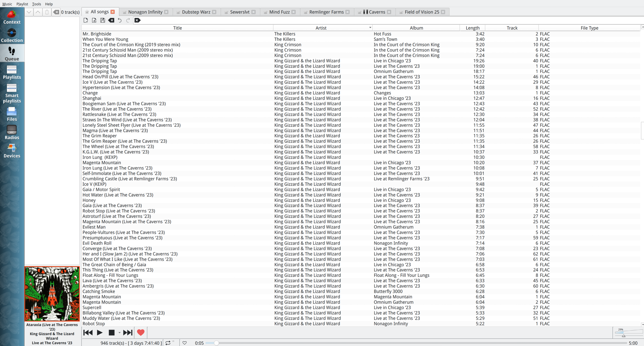Close the Mind Fuzz playlist tab

click(294, 12)
